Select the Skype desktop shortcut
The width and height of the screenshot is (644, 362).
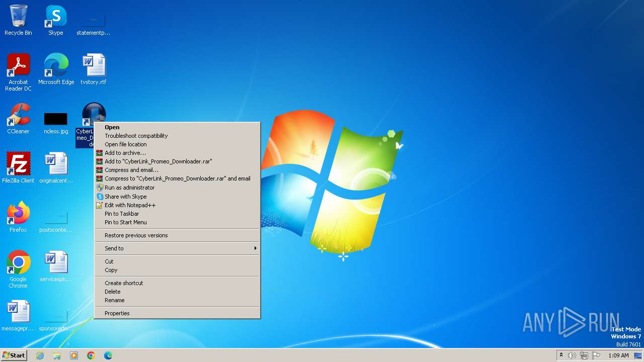click(56, 20)
